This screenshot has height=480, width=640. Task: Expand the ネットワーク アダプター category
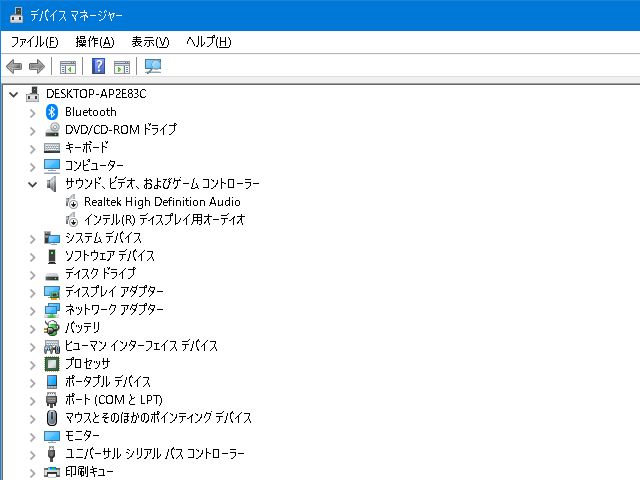point(32,310)
